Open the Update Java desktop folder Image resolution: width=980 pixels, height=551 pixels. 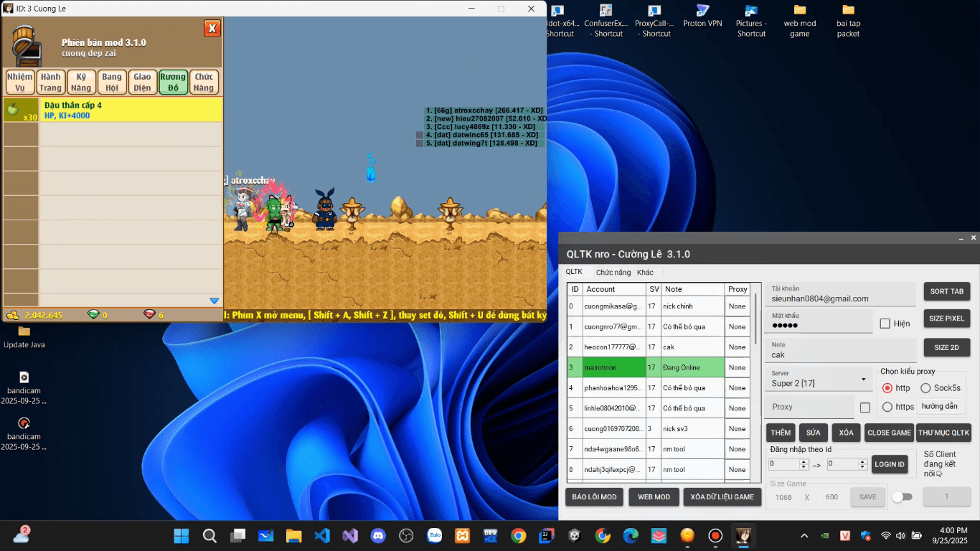click(24, 336)
